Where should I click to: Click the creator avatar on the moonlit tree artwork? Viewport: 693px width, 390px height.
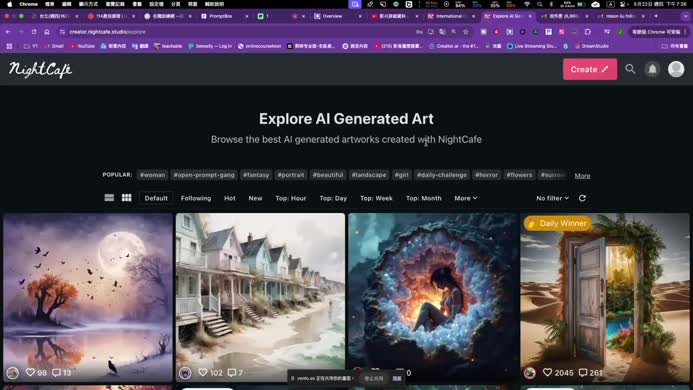point(13,373)
